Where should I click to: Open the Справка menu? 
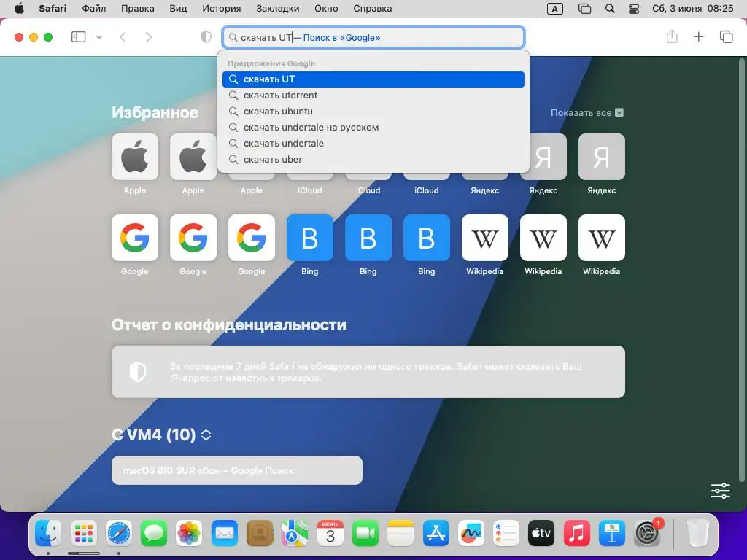coord(373,9)
